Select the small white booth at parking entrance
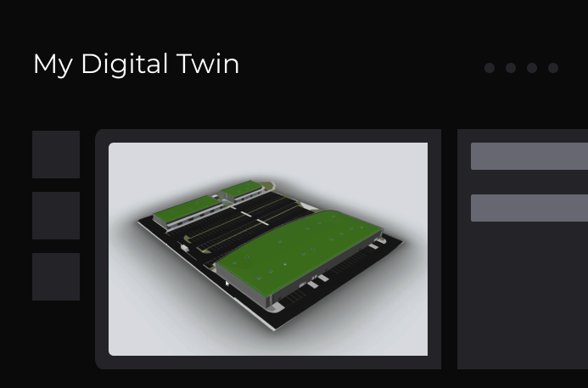Image resolution: width=588 pixels, height=388 pixels. [184, 248]
